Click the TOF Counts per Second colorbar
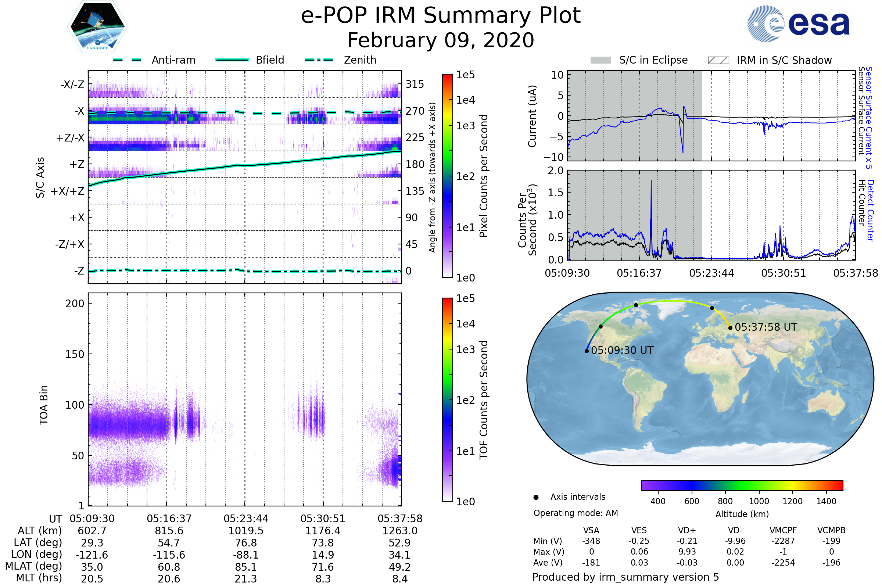 point(447,399)
